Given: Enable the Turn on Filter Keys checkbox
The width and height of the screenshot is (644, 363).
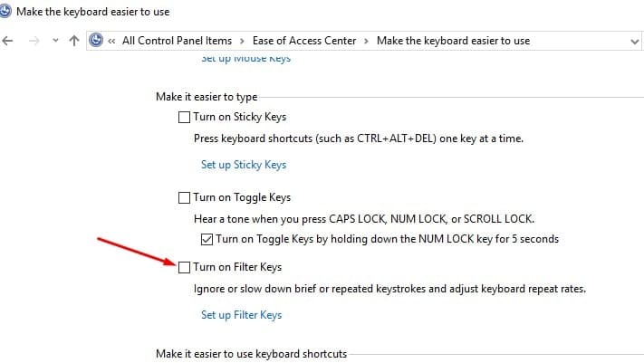Looking at the screenshot, I should [x=185, y=267].
